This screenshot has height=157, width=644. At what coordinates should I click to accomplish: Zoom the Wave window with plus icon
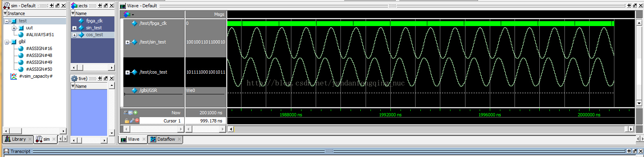(629, 6)
